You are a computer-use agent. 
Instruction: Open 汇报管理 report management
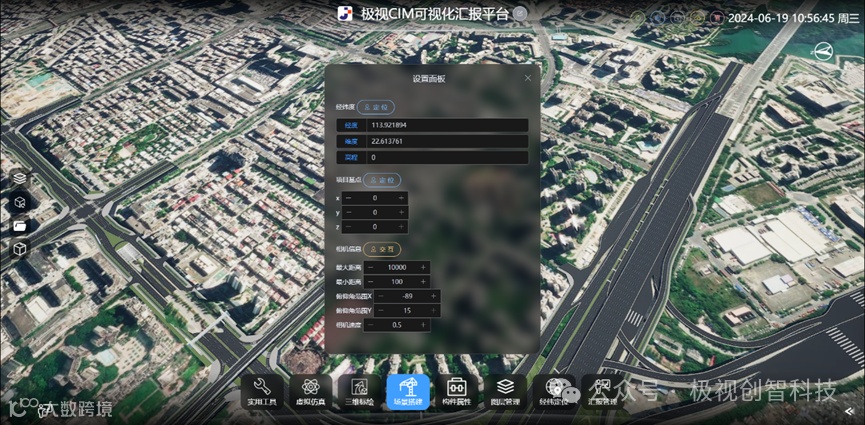tap(602, 392)
